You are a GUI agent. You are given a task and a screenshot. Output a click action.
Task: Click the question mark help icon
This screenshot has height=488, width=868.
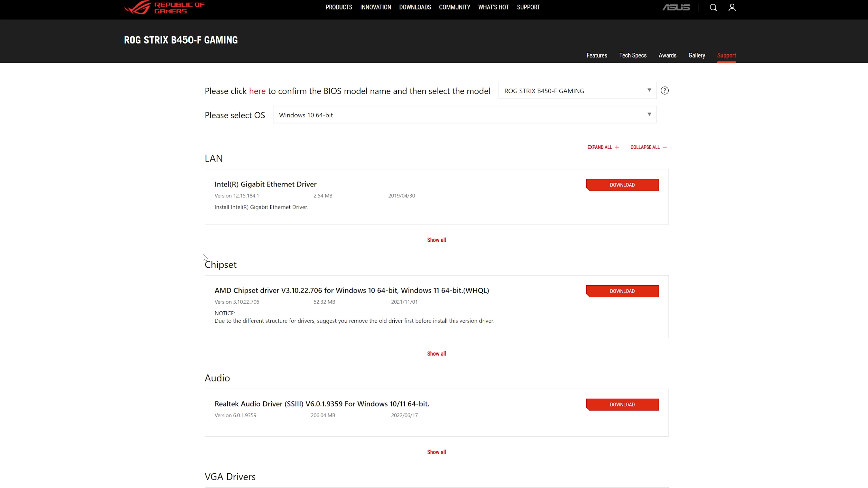664,91
